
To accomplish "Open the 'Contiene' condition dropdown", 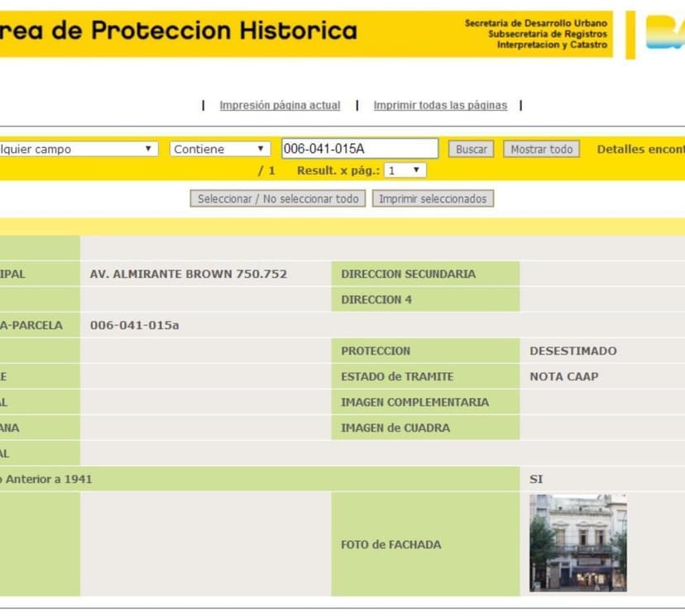I will point(220,149).
